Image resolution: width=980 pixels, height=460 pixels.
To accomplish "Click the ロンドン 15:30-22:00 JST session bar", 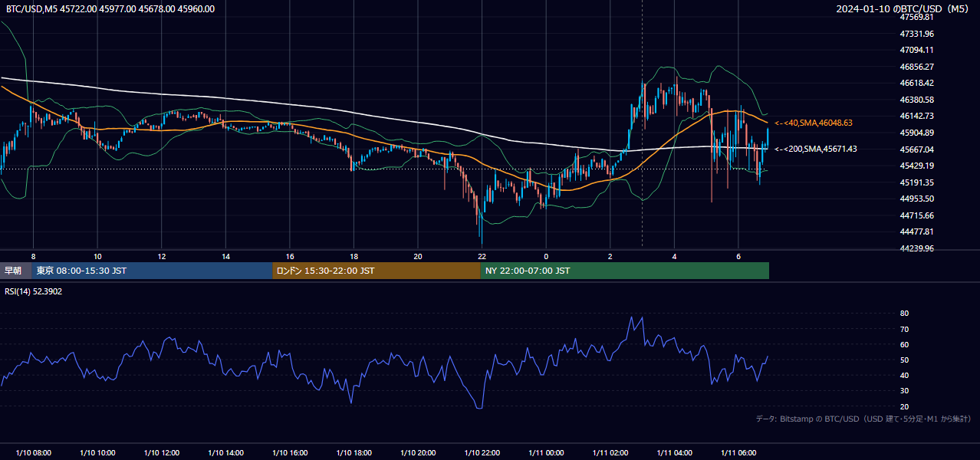I will point(377,271).
